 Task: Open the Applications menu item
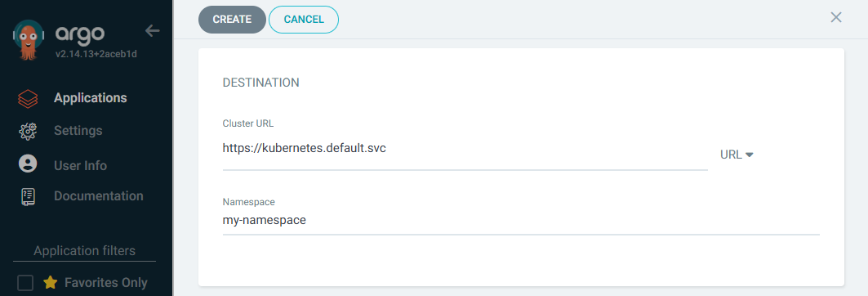click(x=91, y=98)
